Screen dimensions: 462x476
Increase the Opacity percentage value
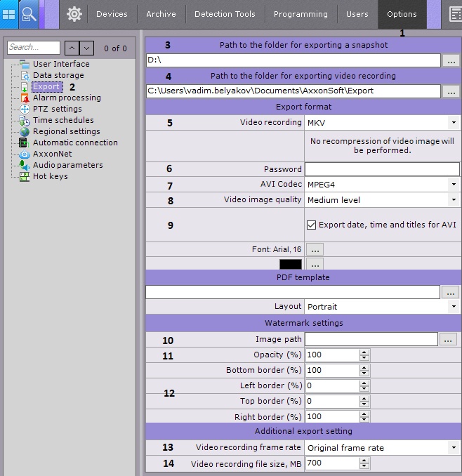click(364, 352)
